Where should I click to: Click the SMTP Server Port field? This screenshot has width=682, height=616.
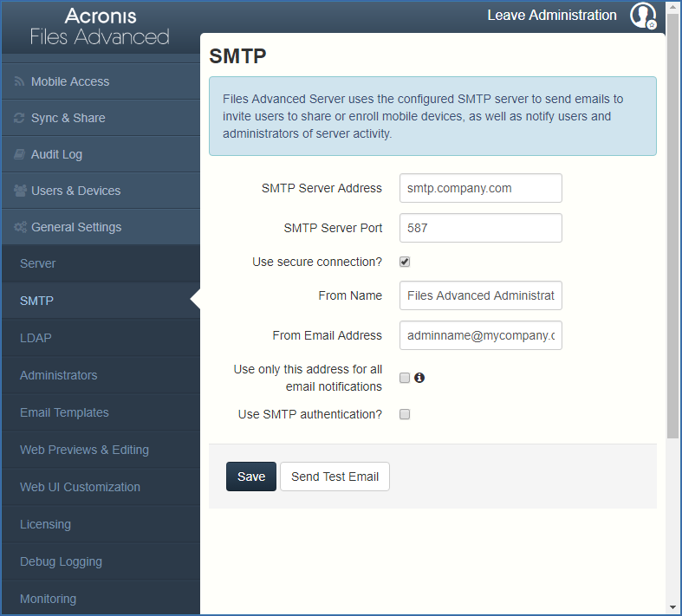(481, 228)
